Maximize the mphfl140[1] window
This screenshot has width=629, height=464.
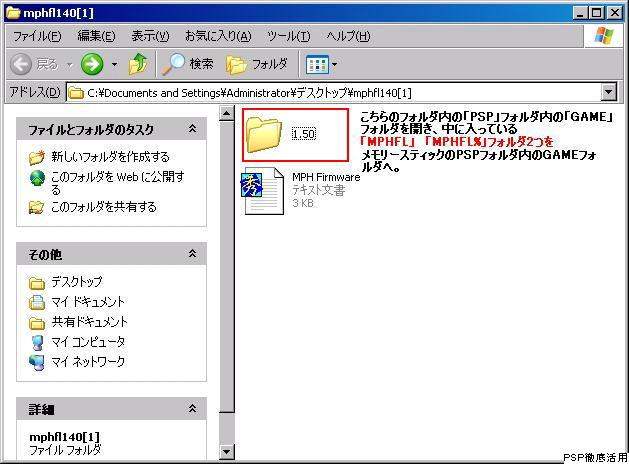click(x=597, y=13)
